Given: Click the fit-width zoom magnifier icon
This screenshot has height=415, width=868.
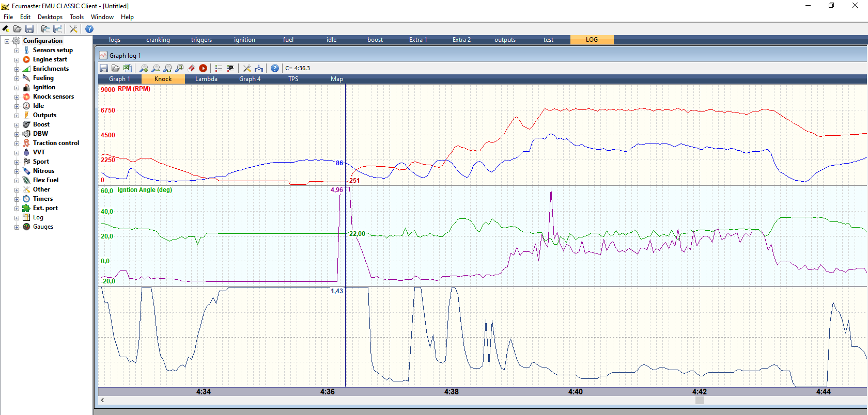Looking at the screenshot, I should click(x=167, y=68).
